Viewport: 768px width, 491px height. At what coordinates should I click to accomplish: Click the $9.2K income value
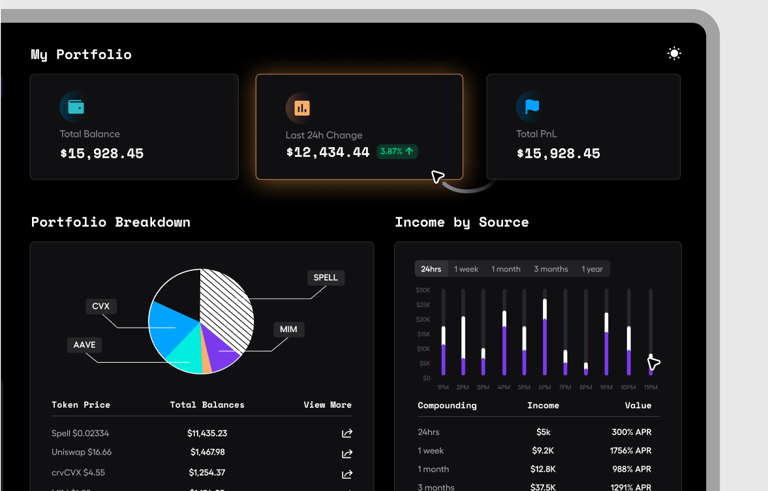(x=543, y=450)
